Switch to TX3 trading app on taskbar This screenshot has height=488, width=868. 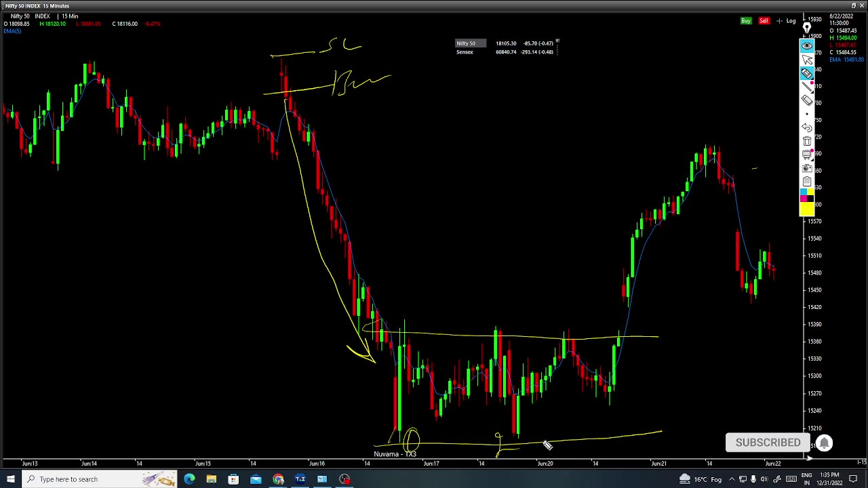click(x=300, y=479)
